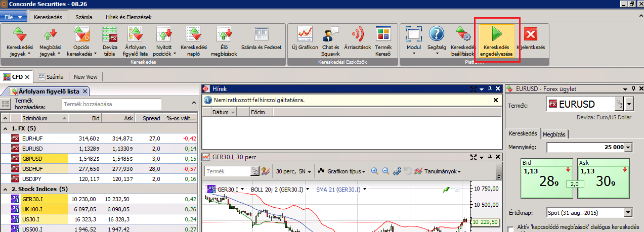Create Új Grafikon new chart
This screenshot has height=232, width=644.
[305, 38]
